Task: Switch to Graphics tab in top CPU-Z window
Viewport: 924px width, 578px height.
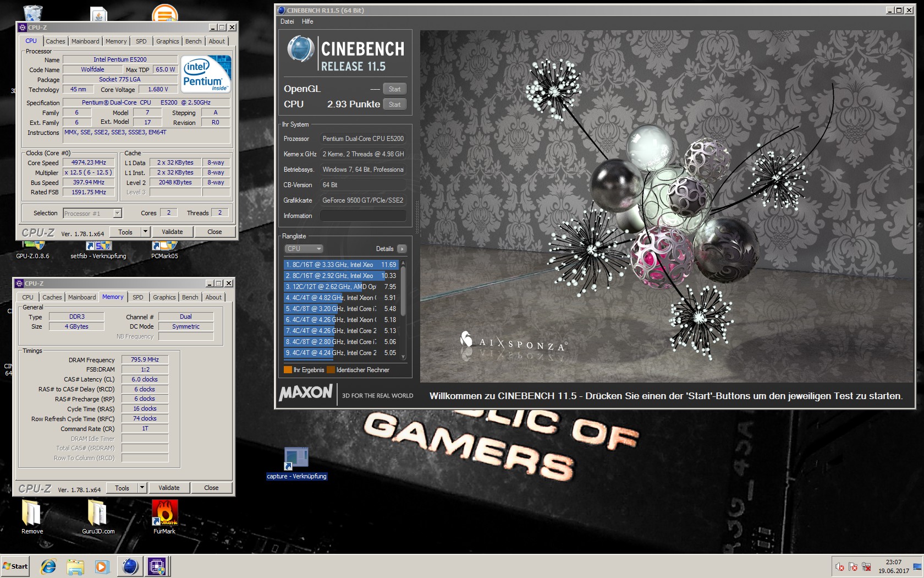Action: 167,41
